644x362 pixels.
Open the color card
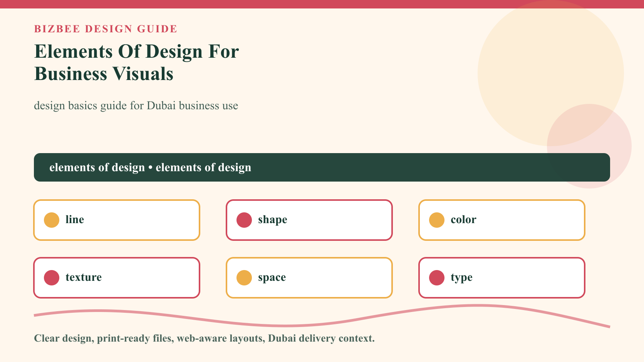502,220
